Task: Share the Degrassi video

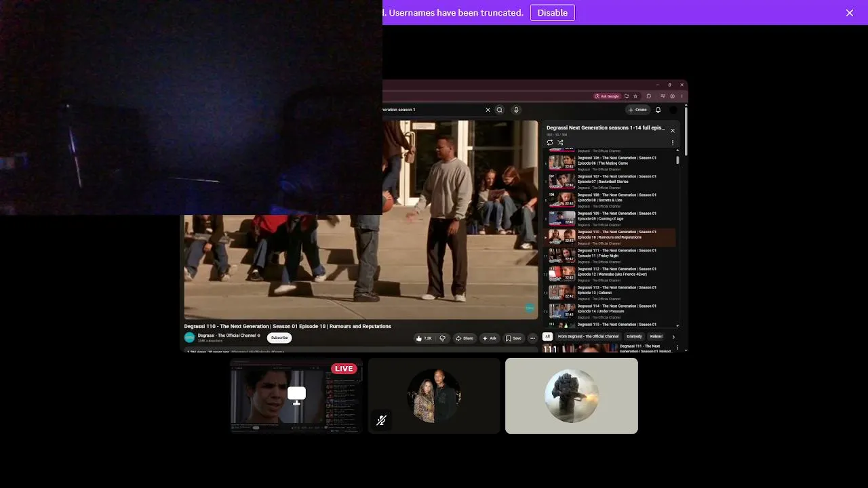Action: pyautogui.click(x=465, y=338)
